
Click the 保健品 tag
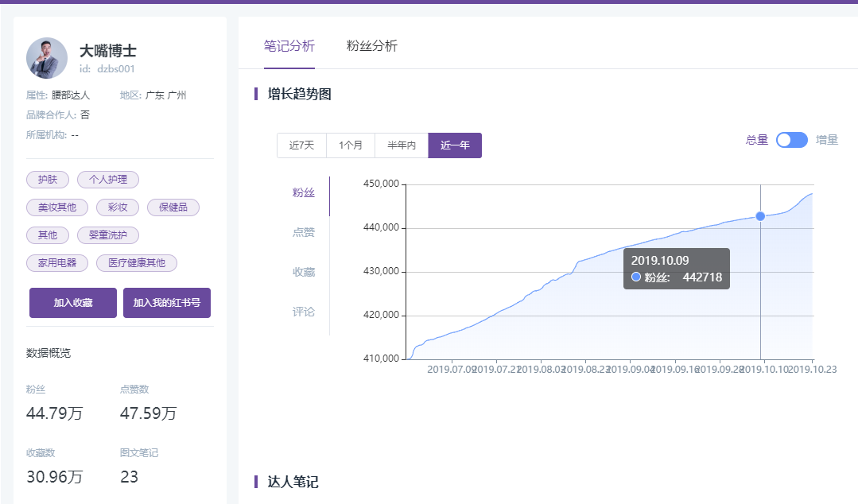pyautogui.click(x=173, y=207)
